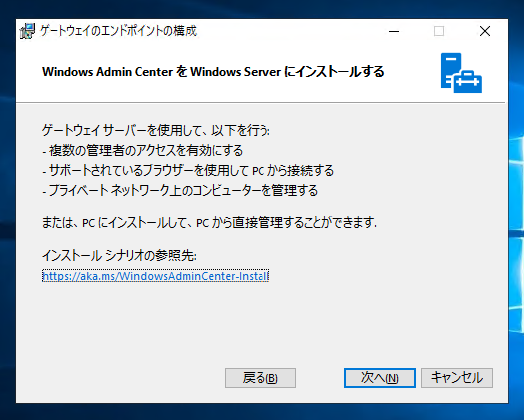Click the sentence 'または、PC にインストールして…'
This screenshot has height=420, width=524.
210,222
